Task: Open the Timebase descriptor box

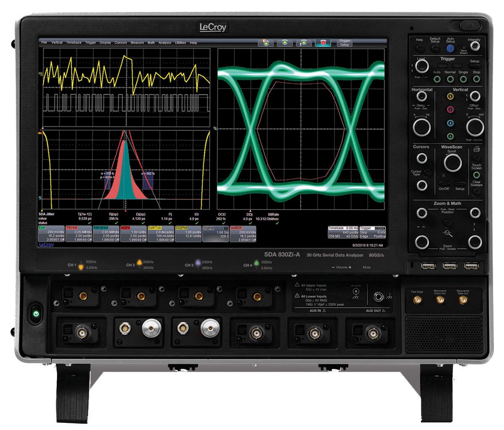Action: (343, 233)
